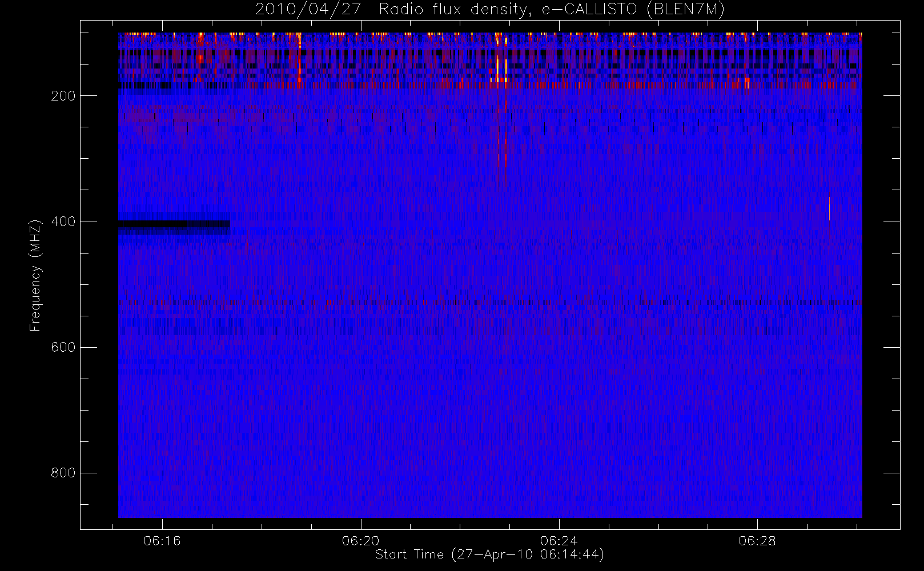Click the "Start Time (27-Apr-10 06:14:44)" label
The height and width of the screenshot is (571, 924).
tap(489, 554)
